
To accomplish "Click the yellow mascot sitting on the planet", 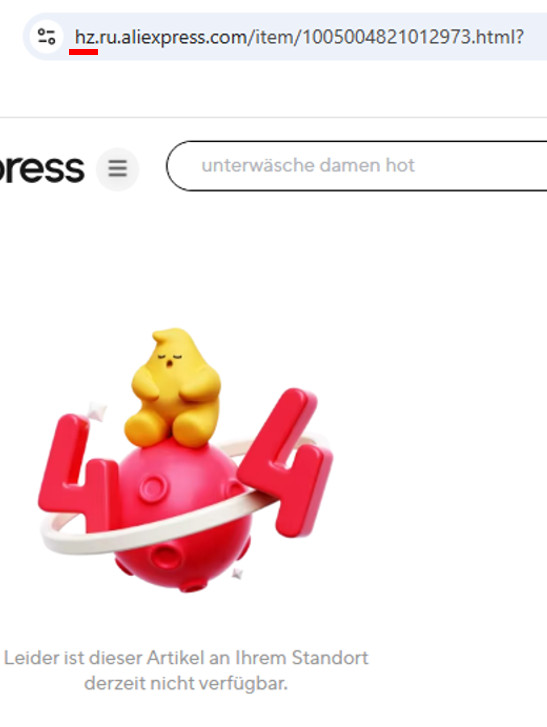I will pyautogui.click(x=172, y=387).
